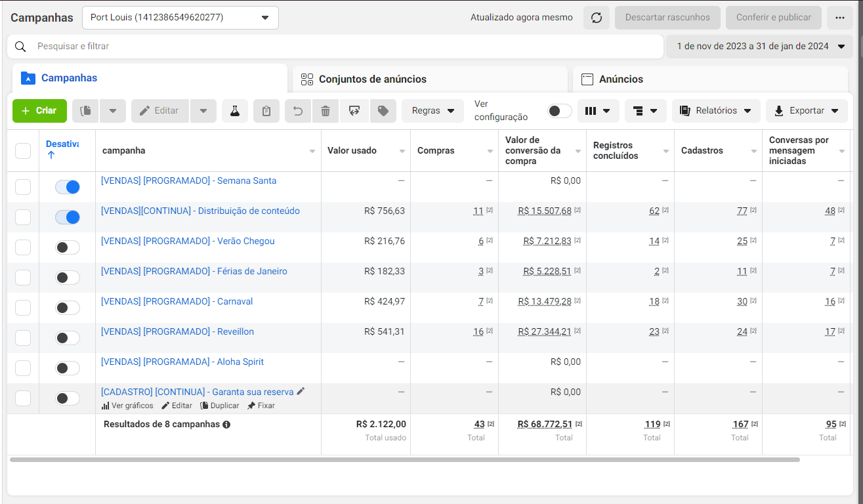
Task: Click pencil icon next to Garanta sua reserva
Action: point(301,391)
